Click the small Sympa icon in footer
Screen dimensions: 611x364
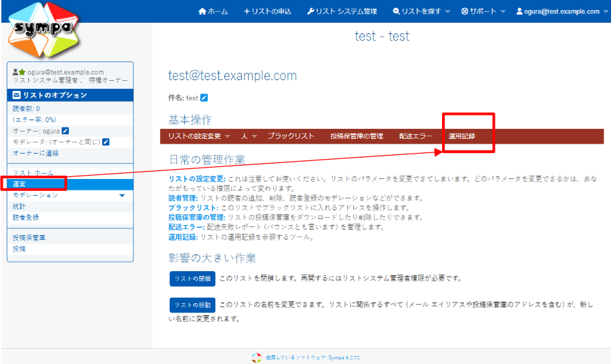pyautogui.click(x=256, y=357)
